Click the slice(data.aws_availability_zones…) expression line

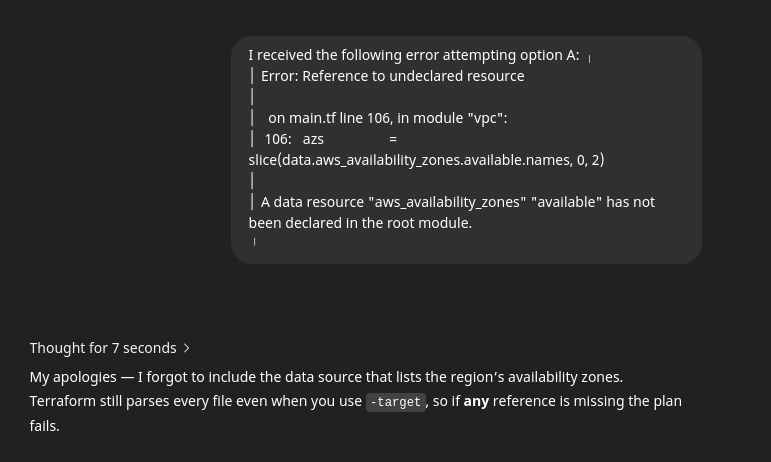point(426,160)
